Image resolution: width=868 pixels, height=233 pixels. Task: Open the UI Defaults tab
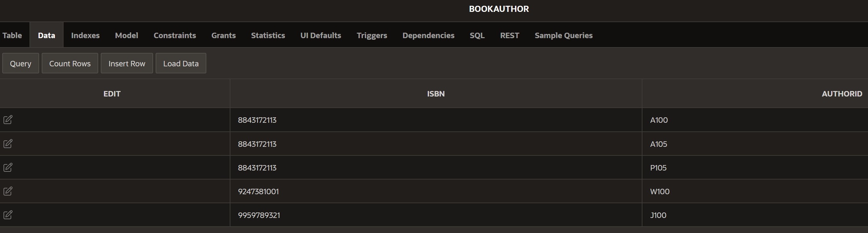coord(321,35)
